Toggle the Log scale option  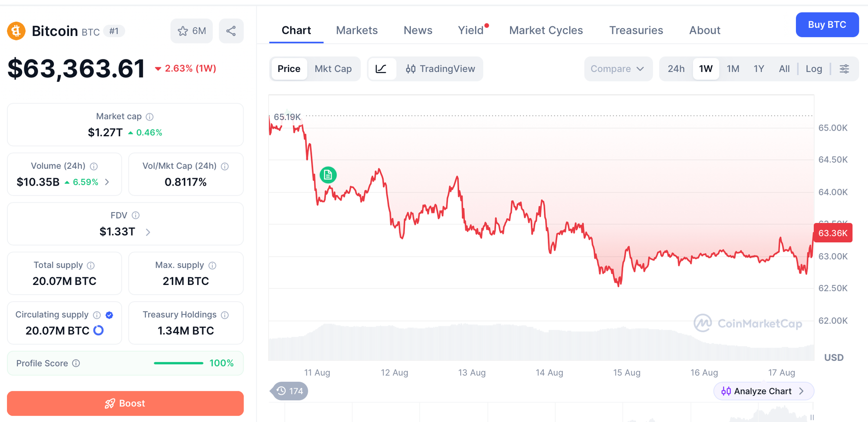814,69
